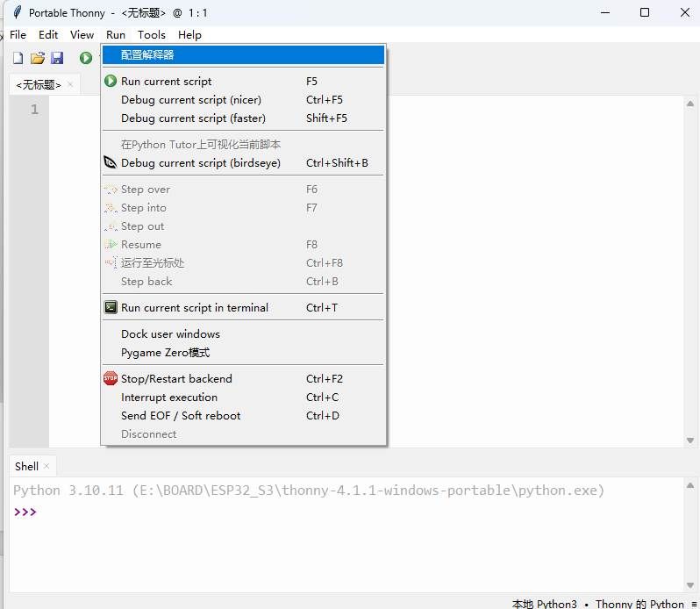Screen dimensions: 700x609
Task: Click the Save floppy disk icon
Action: (x=57, y=58)
